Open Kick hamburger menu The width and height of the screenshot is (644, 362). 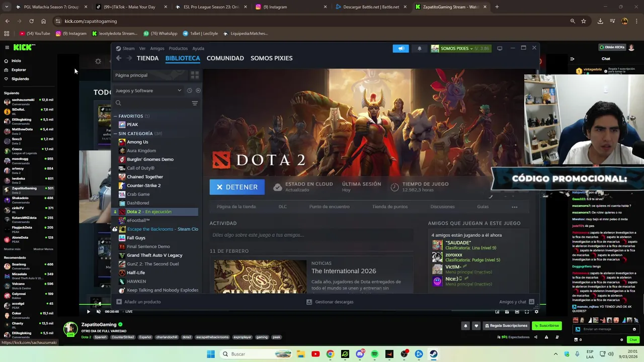click(7, 47)
